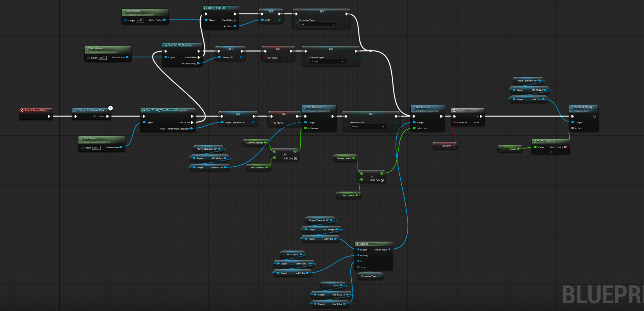Open the Character Type dropdown showing Dummy
644x311 pixels.
(328, 61)
